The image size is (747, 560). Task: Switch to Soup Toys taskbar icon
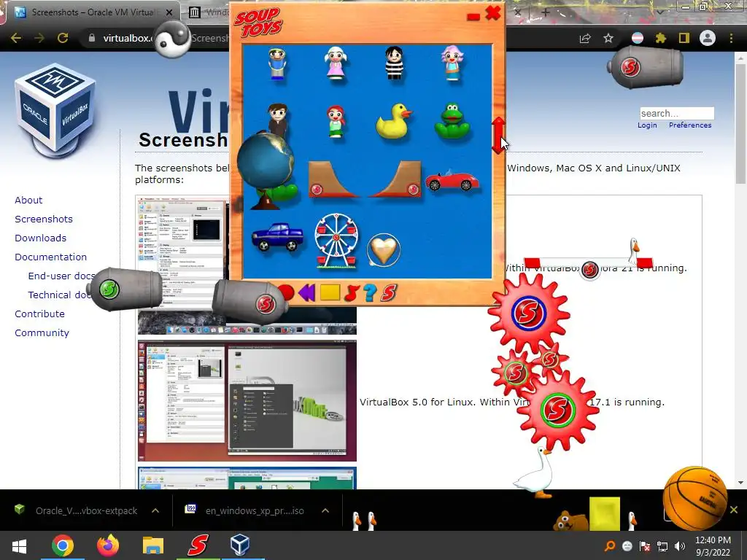pos(197,545)
